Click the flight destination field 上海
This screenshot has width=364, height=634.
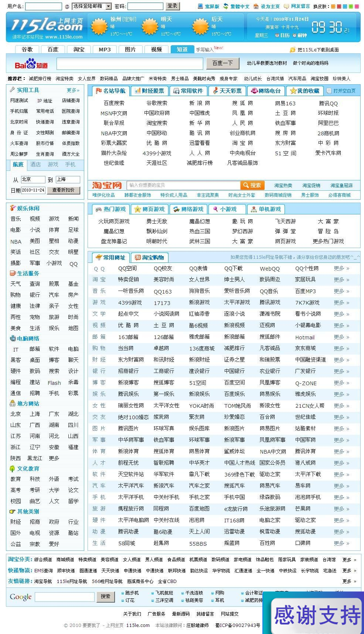coord(68,179)
